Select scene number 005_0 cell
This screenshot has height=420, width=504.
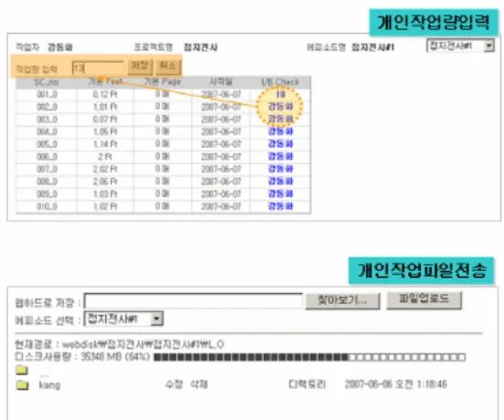47,144
